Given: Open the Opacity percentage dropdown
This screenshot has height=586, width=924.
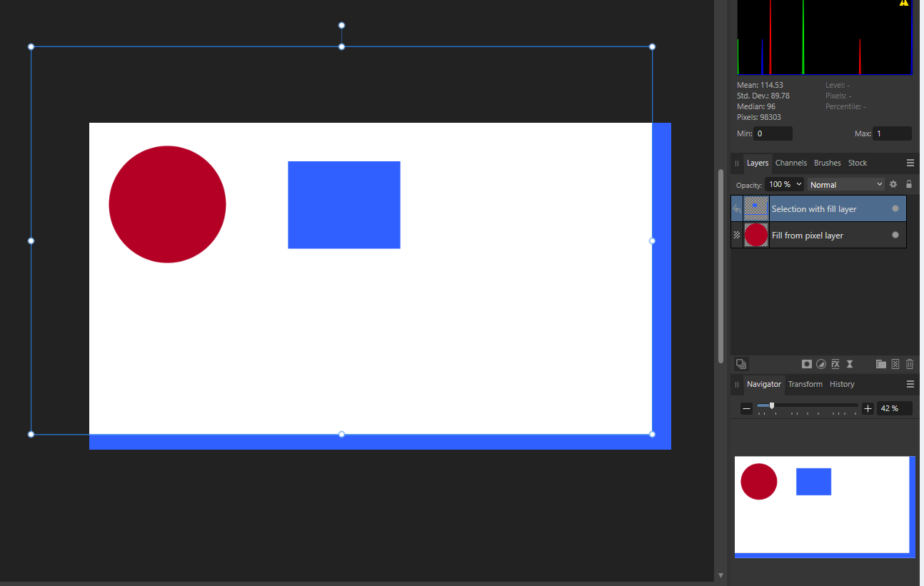Looking at the screenshot, I should pos(784,183).
